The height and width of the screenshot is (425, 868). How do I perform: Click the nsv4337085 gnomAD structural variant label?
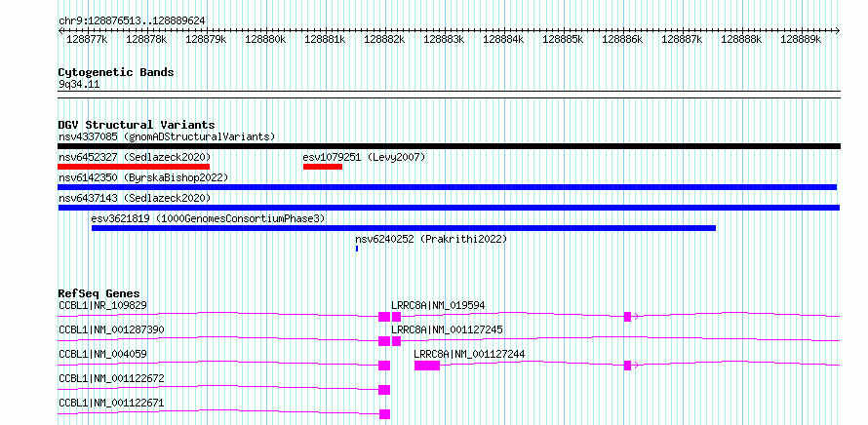pyautogui.click(x=167, y=136)
